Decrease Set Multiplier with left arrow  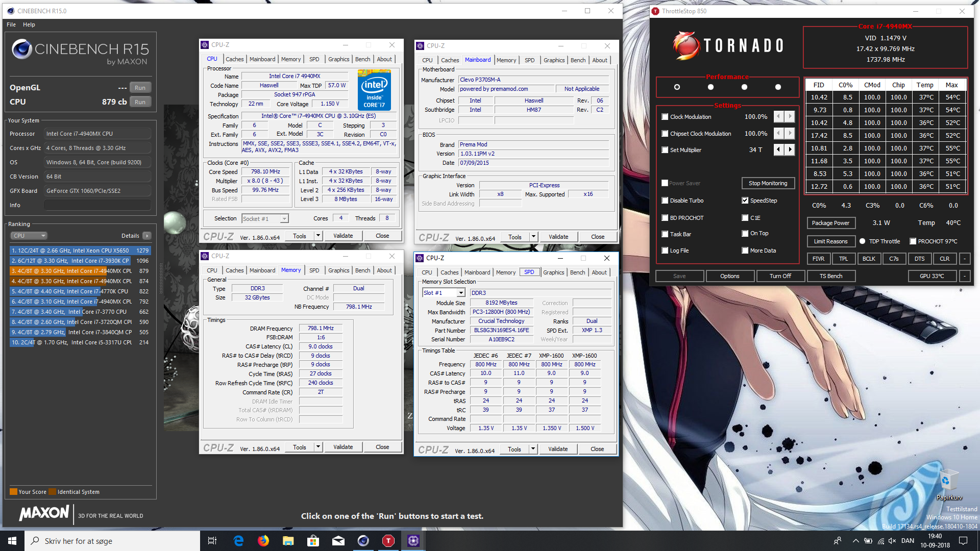[x=778, y=149]
